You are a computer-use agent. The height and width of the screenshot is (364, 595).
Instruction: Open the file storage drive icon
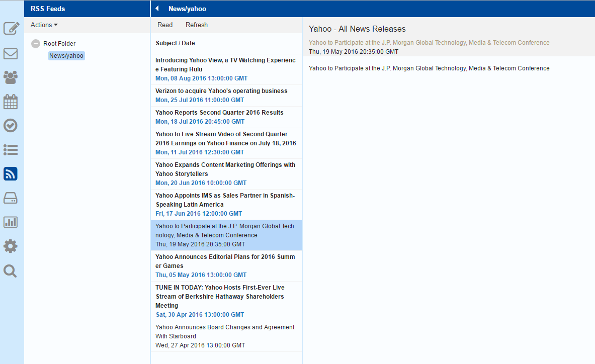tap(11, 198)
